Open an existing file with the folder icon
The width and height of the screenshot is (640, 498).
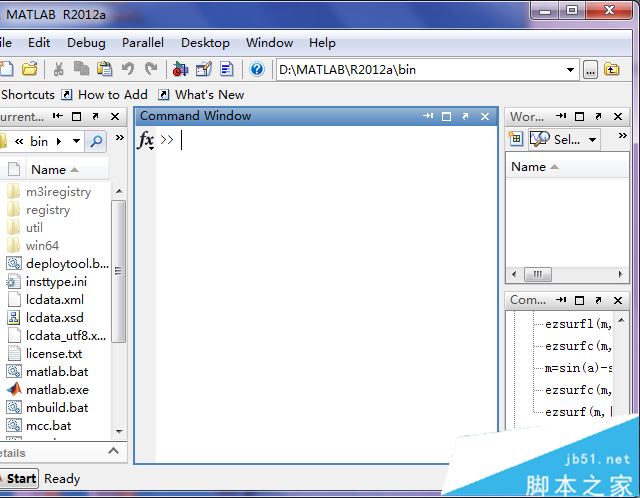pyautogui.click(x=30, y=69)
